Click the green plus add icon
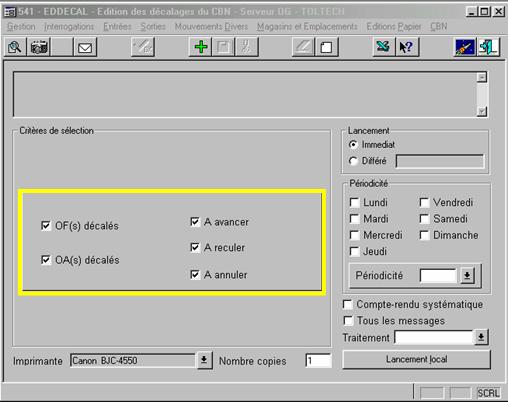This screenshot has height=402, width=508. point(201,47)
